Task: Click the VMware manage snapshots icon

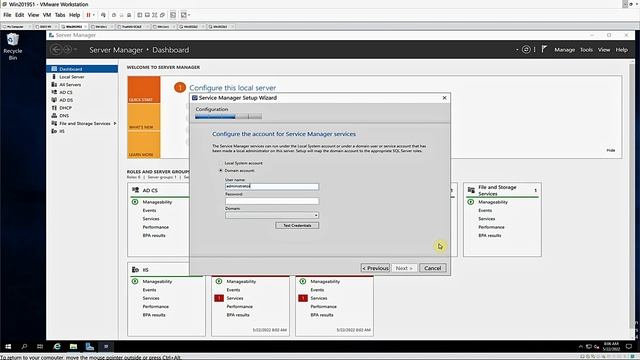Action: click(129, 15)
